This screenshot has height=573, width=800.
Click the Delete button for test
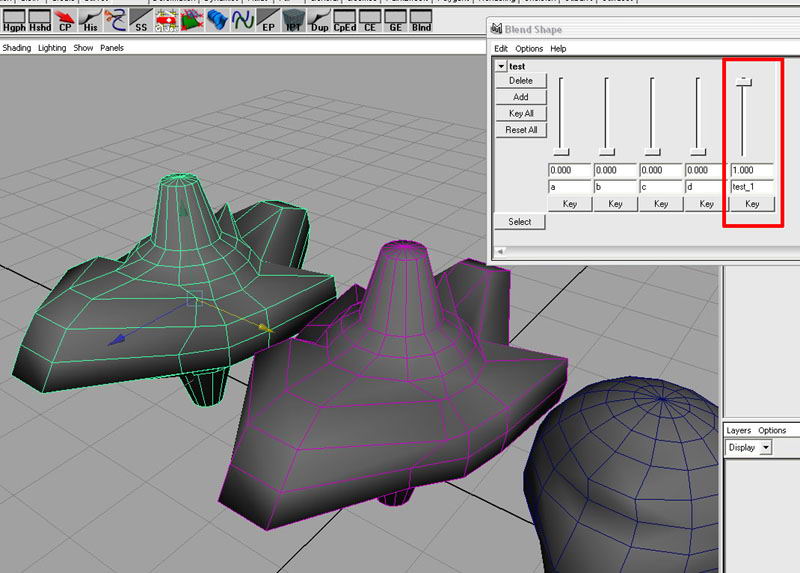pyautogui.click(x=520, y=81)
